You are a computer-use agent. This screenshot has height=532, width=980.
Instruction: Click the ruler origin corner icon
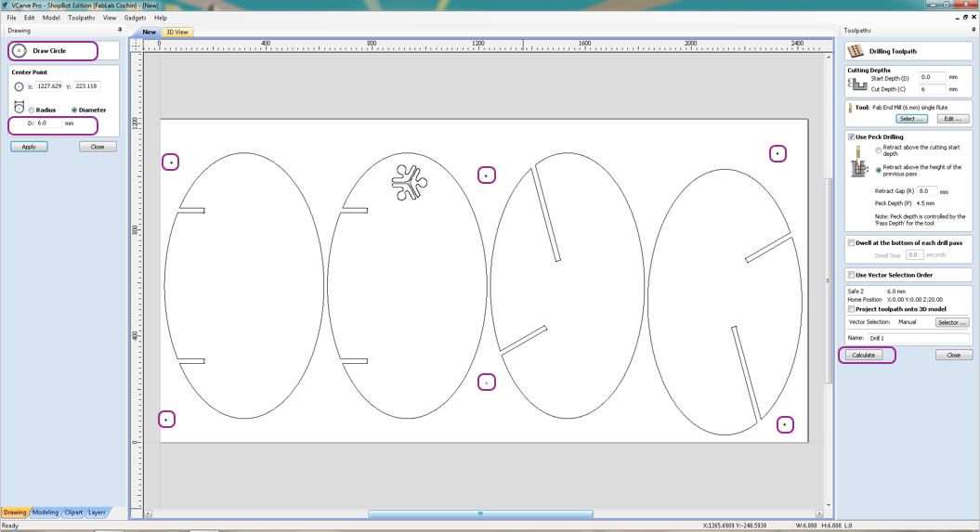136,45
